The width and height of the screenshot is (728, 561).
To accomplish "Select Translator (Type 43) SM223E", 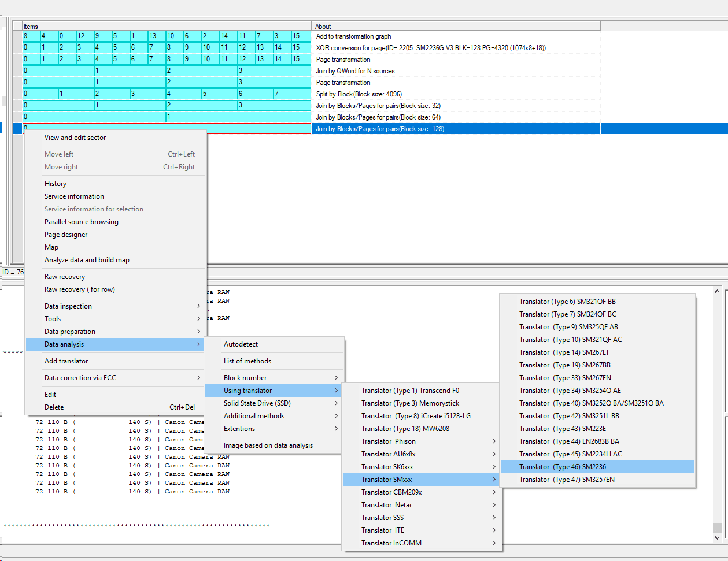I will point(597,429).
